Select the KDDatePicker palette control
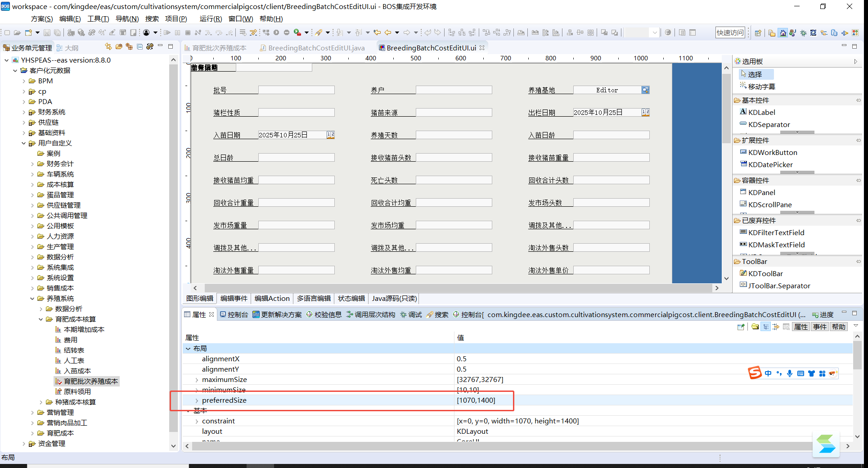Image resolution: width=868 pixels, height=468 pixels. point(770,165)
